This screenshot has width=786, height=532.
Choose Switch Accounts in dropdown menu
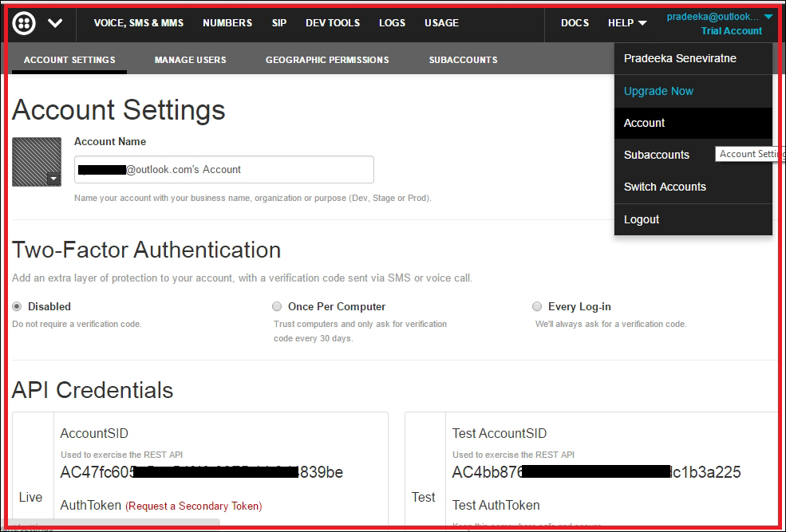click(693, 187)
